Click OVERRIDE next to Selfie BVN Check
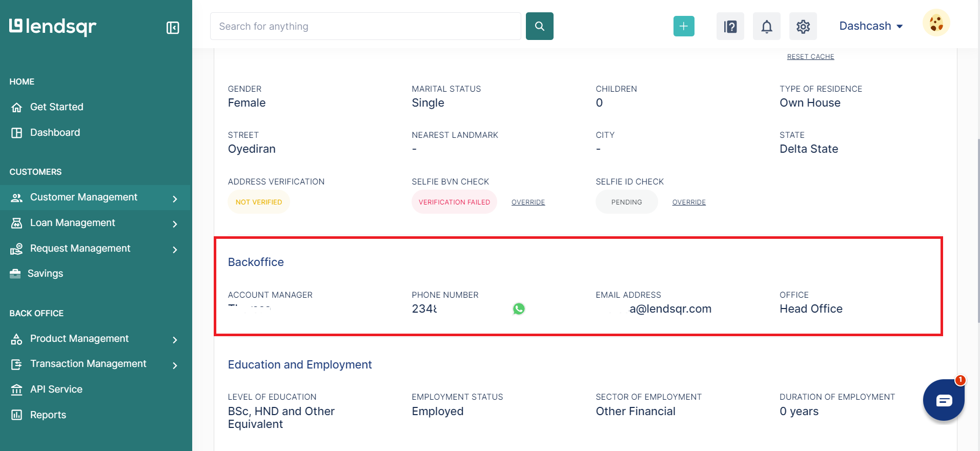The image size is (980, 451). click(x=528, y=202)
